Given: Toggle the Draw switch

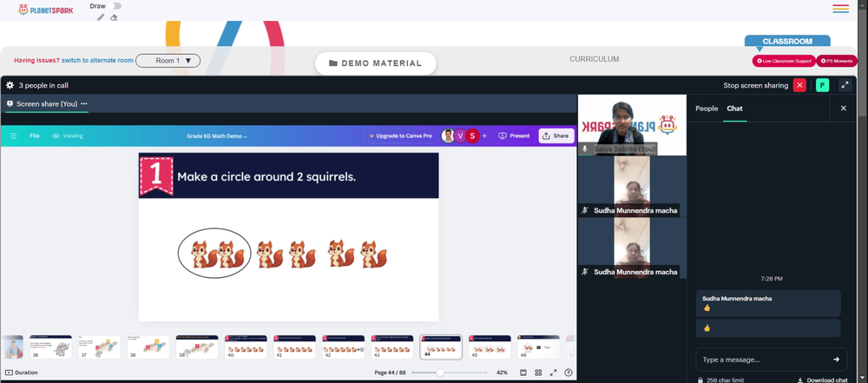Looking at the screenshot, I should click(x=115, y=5).
